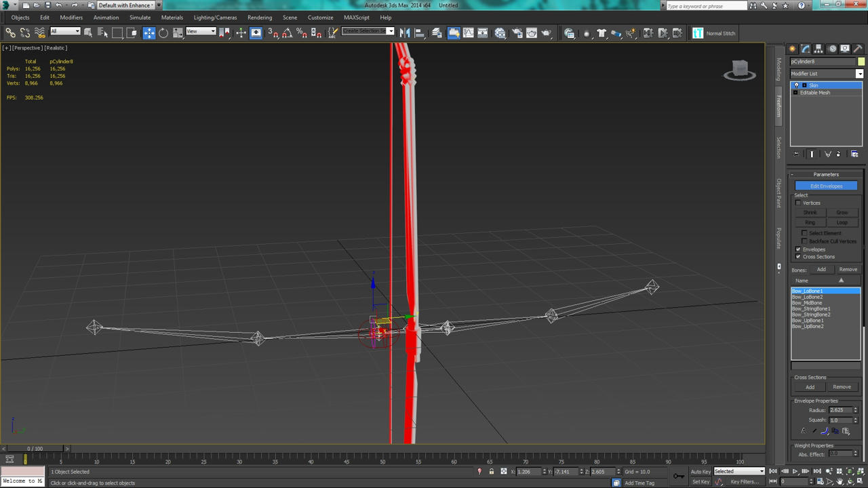Screen dimensions: 868x488
Task: Select the Select and Move tool
Action: click(149, 33)
